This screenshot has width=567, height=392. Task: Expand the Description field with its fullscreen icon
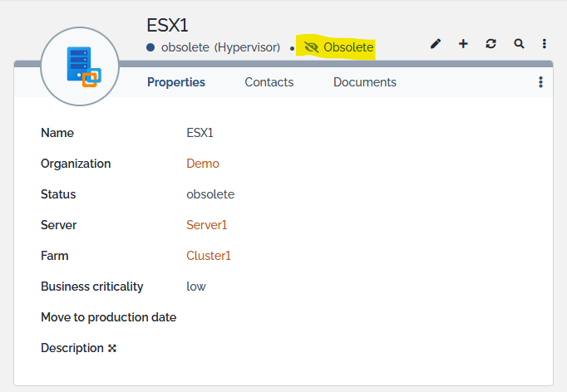click(x=112, y=348)
